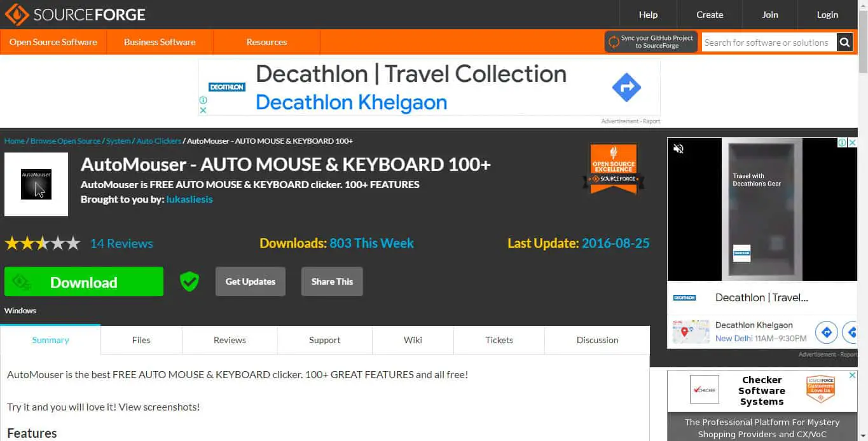This screenshot has height=441, width=868.
Task: Click the ad info icon on top banner
Action: [x=203, y=100]
